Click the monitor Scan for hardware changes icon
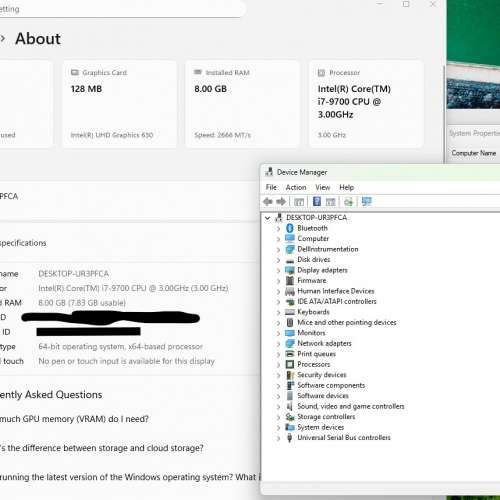 pyautogui.click(x=367, y=201)
